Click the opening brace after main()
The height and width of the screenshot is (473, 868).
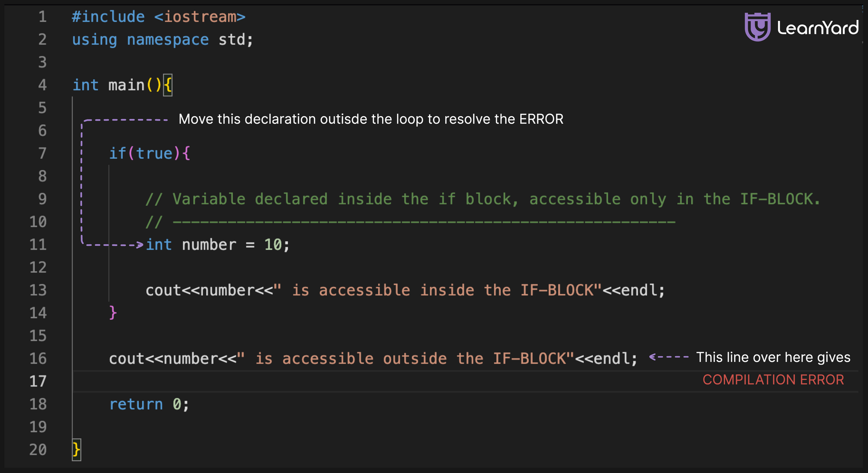[x=168, y=85]
